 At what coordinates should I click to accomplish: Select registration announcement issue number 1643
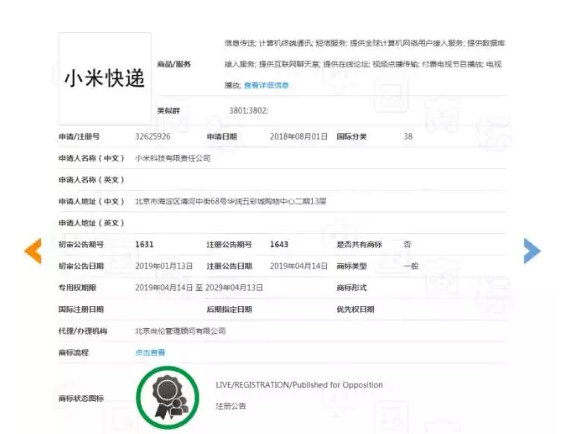tap(279, 244)
